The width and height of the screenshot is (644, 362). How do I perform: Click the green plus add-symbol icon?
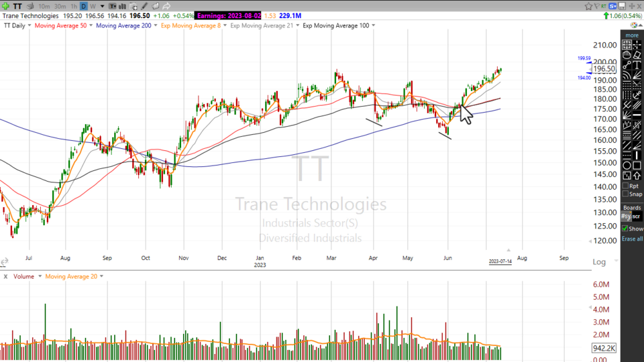click(x=5, y=6)
